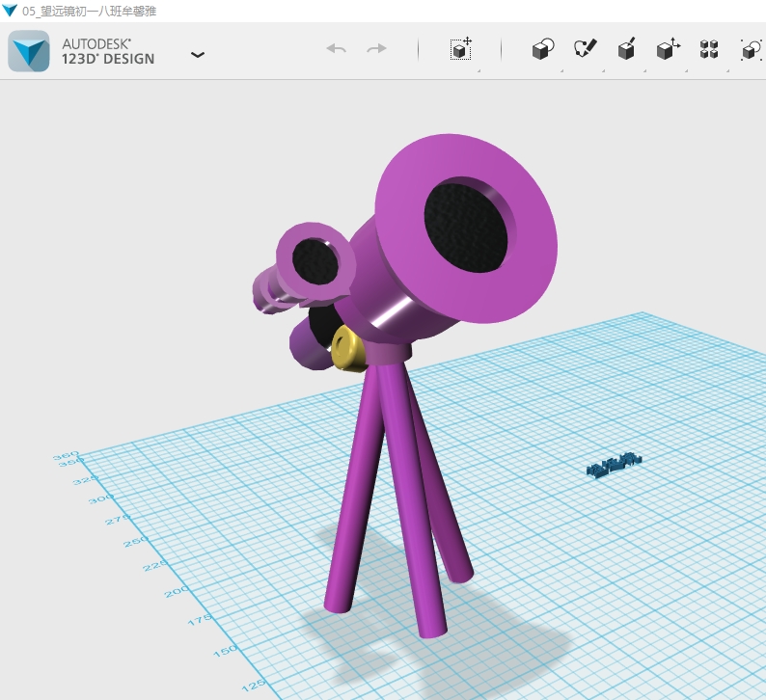Select the Transform tool
Image resolution: width=766 pixels, height=700 pixels.
point(461,48)
